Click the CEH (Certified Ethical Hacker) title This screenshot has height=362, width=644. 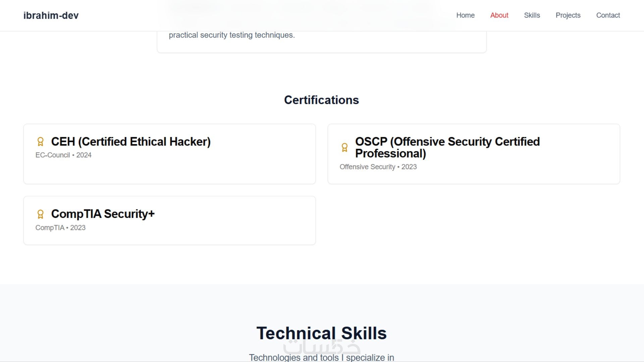pos(131,142)
